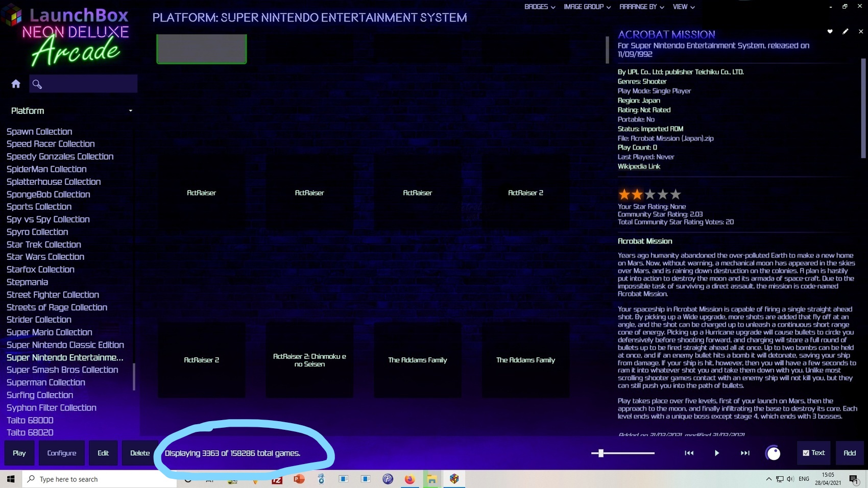This screenshot has height=488, width=868.
Task: Open the volume control in system tray
Action: 790,479
